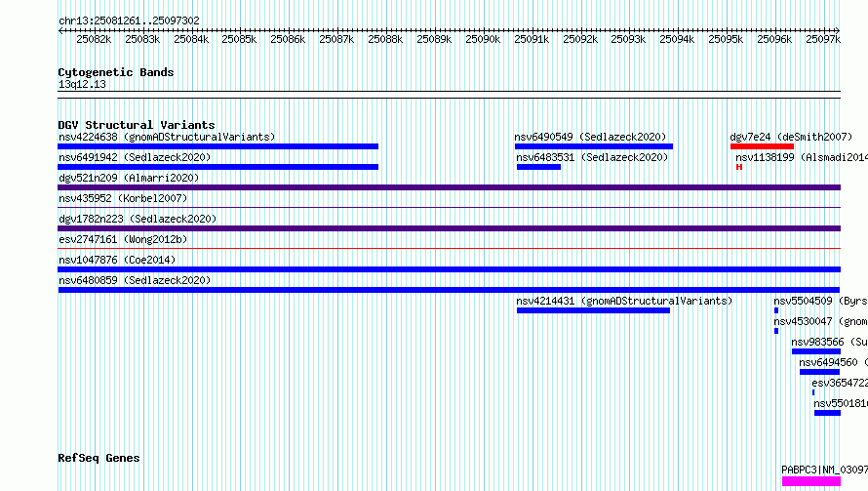Image resolution: width=868 pixels, height=491 pixels.
Task: Click the 25097k ruler tick label
Action: tap(823, 39)
